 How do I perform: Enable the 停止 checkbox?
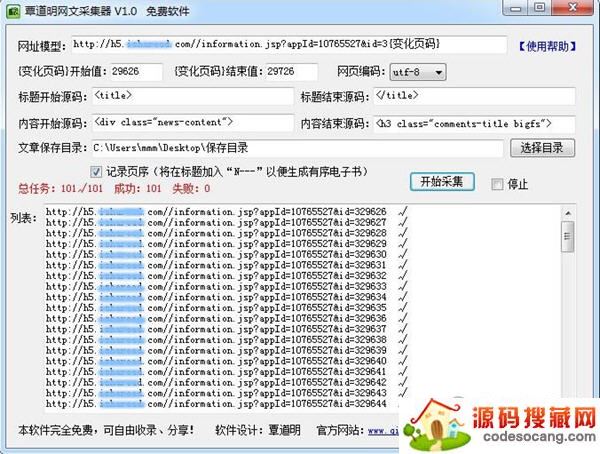(497, 185)
